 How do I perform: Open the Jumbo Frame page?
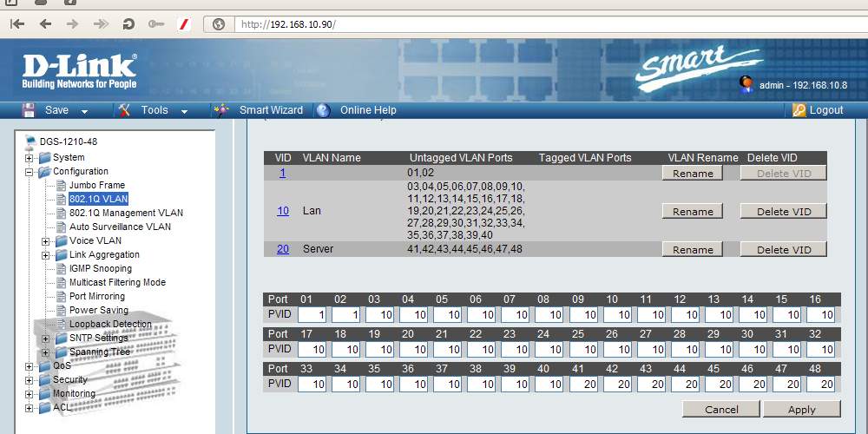point(97,185)
